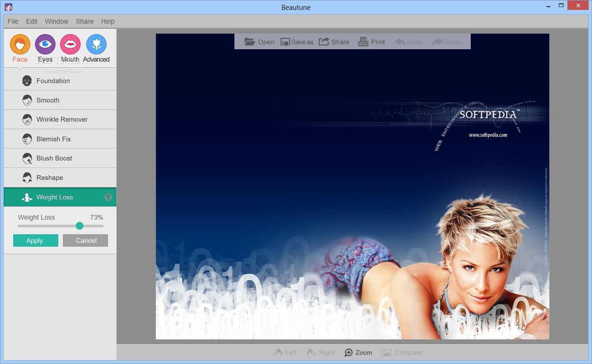Maximize the Beautune window
Image resolution: width=592 pixels, height=364 pixels.
click(561, 5)
